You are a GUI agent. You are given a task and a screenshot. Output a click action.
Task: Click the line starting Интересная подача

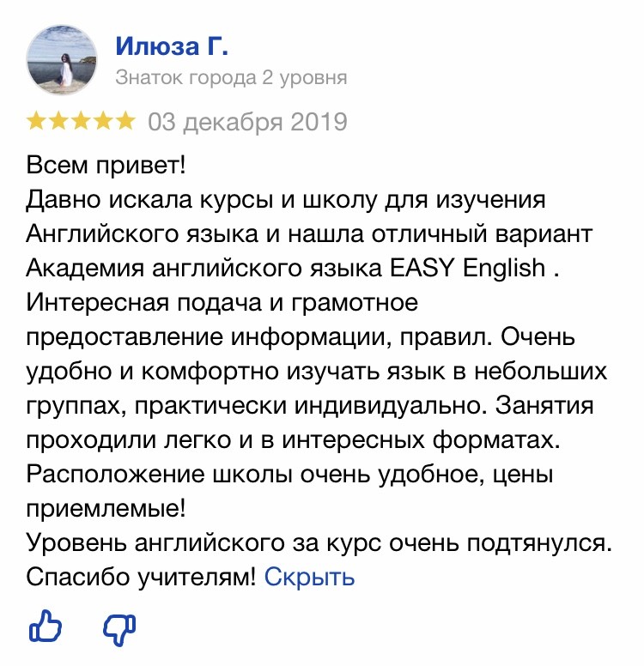coord(222,303)
